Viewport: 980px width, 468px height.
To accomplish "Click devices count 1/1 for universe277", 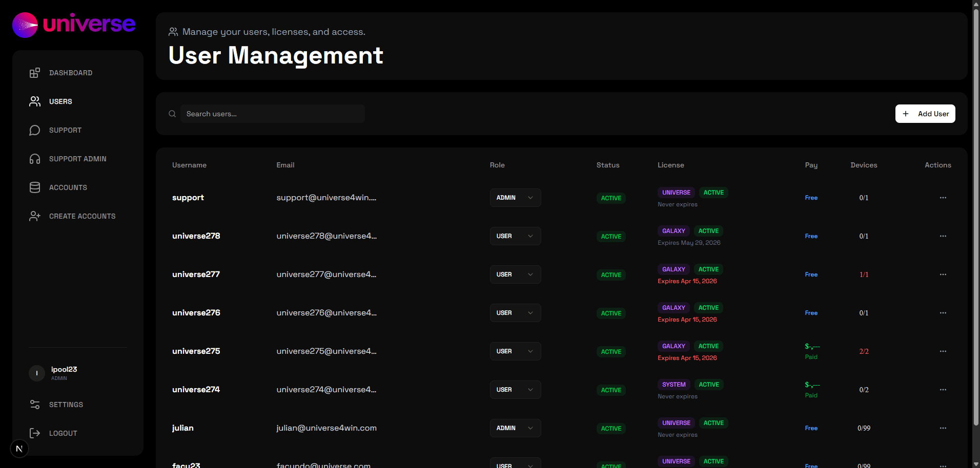I will (x=864, y=274).
